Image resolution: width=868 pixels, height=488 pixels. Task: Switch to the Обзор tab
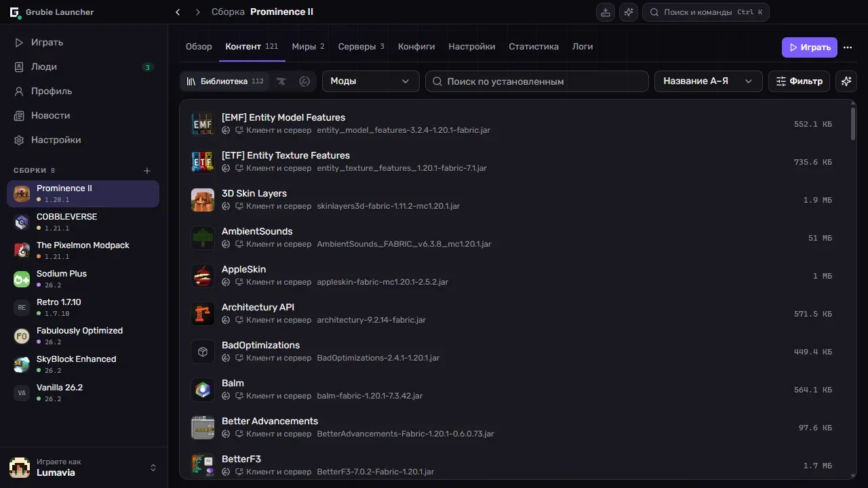(199, 47)
